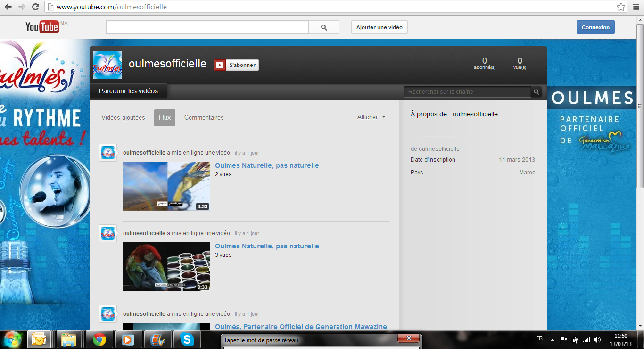This screenshot has width=644, height=362.
Task: Click Ajouter une vidéo button
Action: [379, 27]
